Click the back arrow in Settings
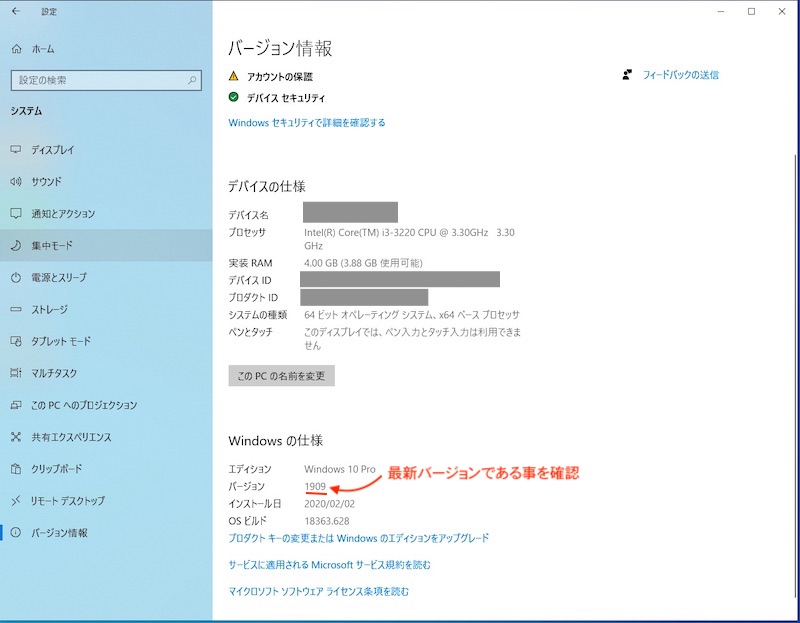Image resolution: width=800 pixels, height=623 pixels. click(x=16, y=11)
